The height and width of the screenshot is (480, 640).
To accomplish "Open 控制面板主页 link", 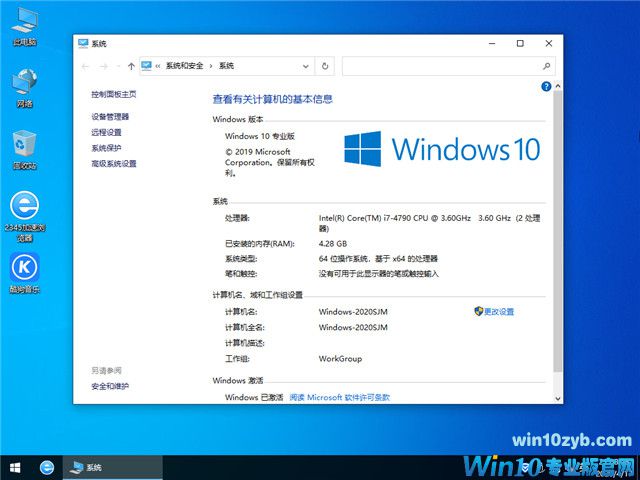I will [113, 94].
